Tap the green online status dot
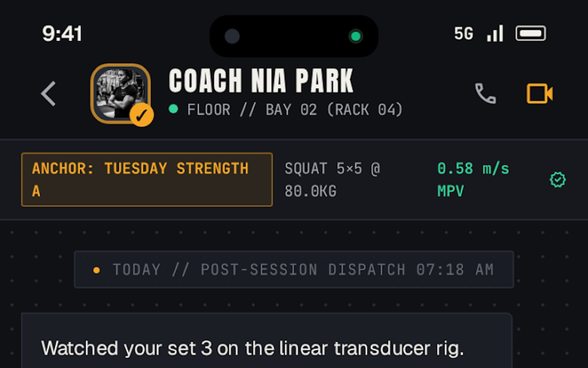The image size is (588, 368). coord(173,109)
